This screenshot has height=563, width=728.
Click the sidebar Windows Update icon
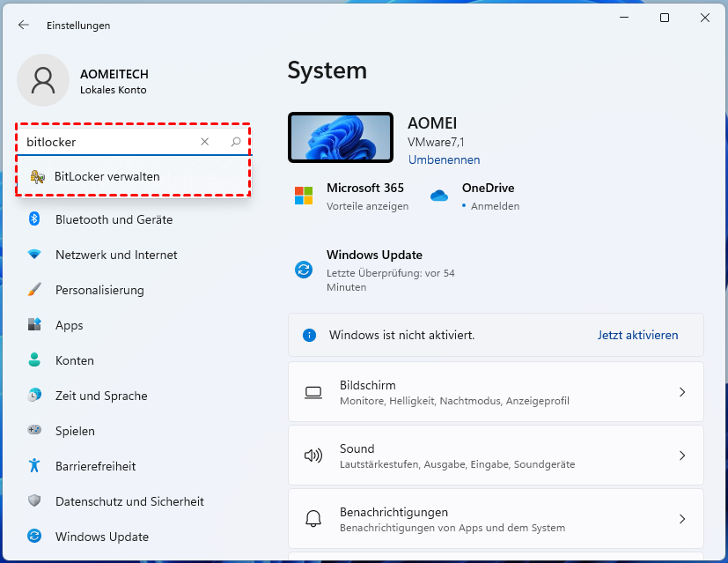[x=34, y=536]
